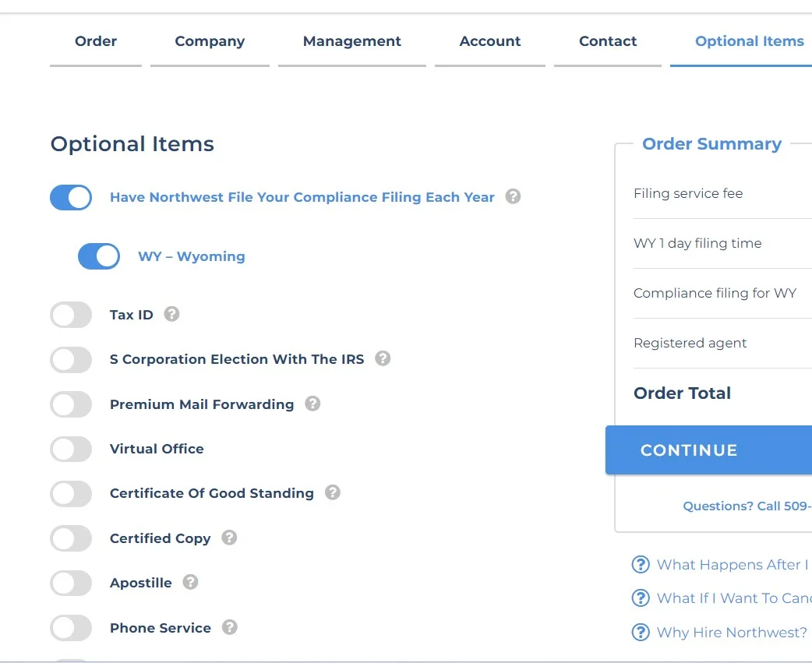Open the Apostille help icon
This screenshot has height=663, width=812.
click(190, 583)
